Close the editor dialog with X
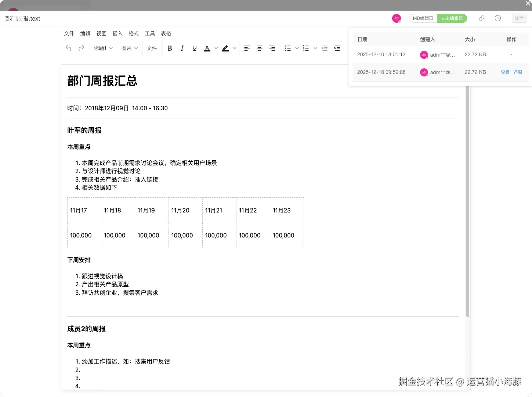This screenshot has width=532, height=397. 528,3
